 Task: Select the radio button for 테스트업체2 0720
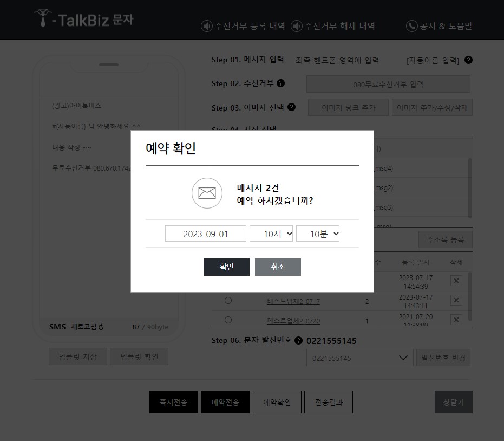(x=228, y=320)
